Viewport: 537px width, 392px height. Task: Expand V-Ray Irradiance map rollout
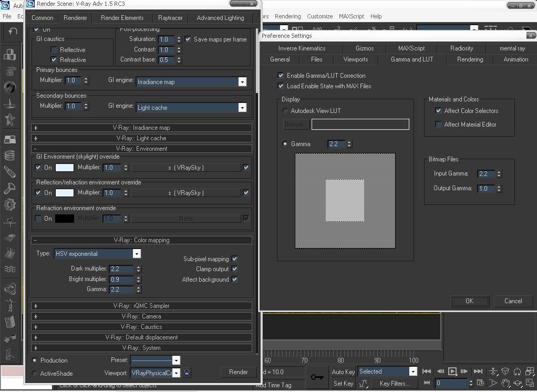coord(141,128)
